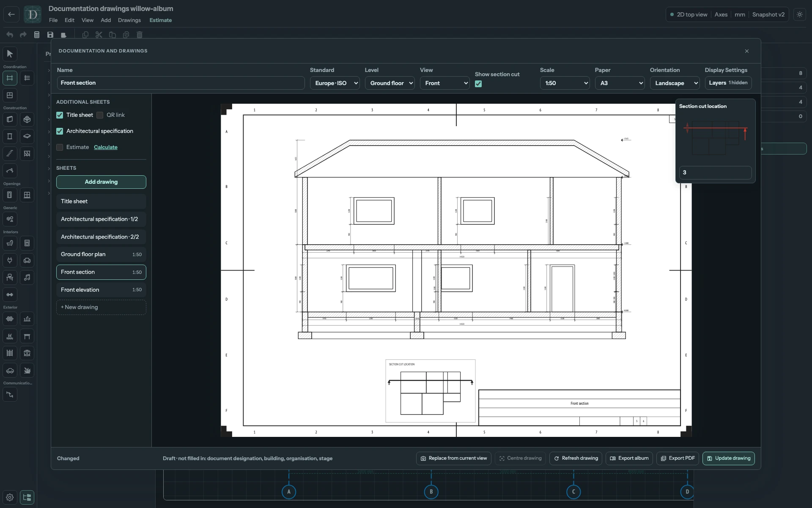
Task: Open the Drawings menu
Action: pyautogui.click(x=129, y=20)
